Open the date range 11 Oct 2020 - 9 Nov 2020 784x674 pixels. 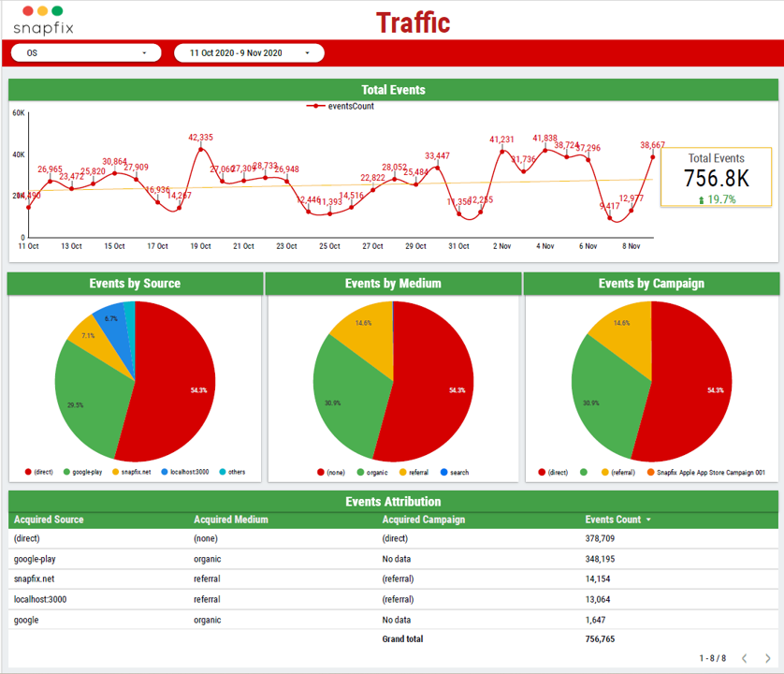(x=249, y=53)
